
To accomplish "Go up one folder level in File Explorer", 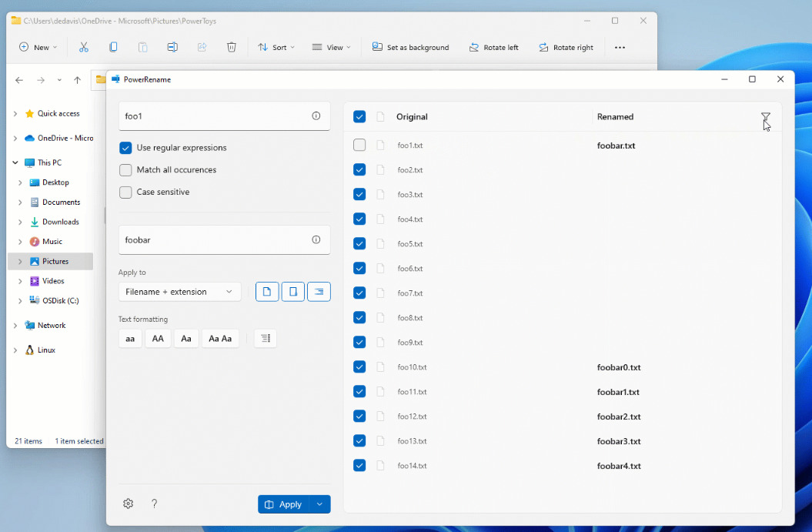I will click(x=77, y=80).
